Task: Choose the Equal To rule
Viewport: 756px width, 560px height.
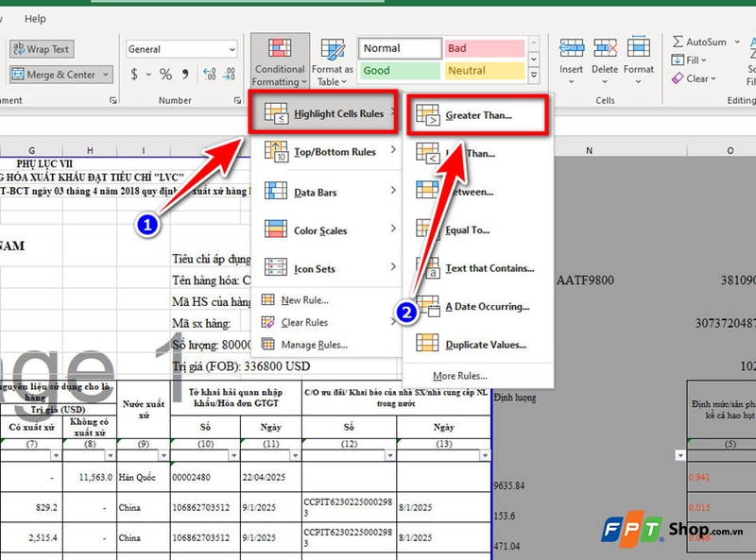Action: tap(478, 229)
